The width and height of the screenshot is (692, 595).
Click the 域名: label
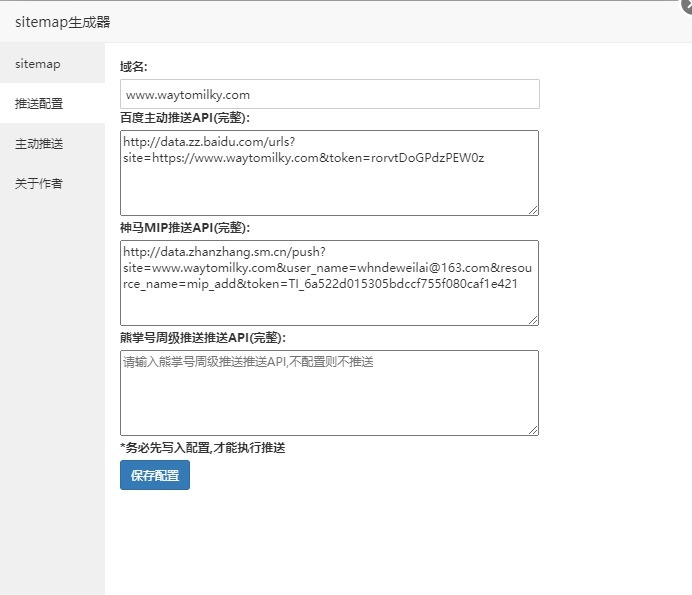pyautogui.click(x=134, y=67)
